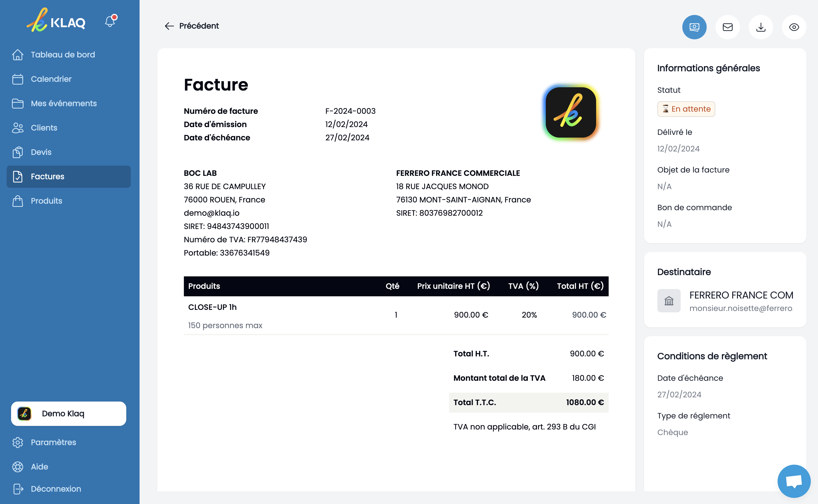Send invoice by email icon
Image resolution: width=818 pixels, height=504 pixels.
tap(727, 27)
